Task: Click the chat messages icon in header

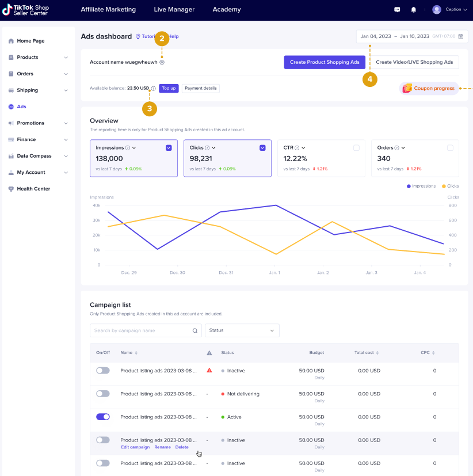Action: point(397,10)
